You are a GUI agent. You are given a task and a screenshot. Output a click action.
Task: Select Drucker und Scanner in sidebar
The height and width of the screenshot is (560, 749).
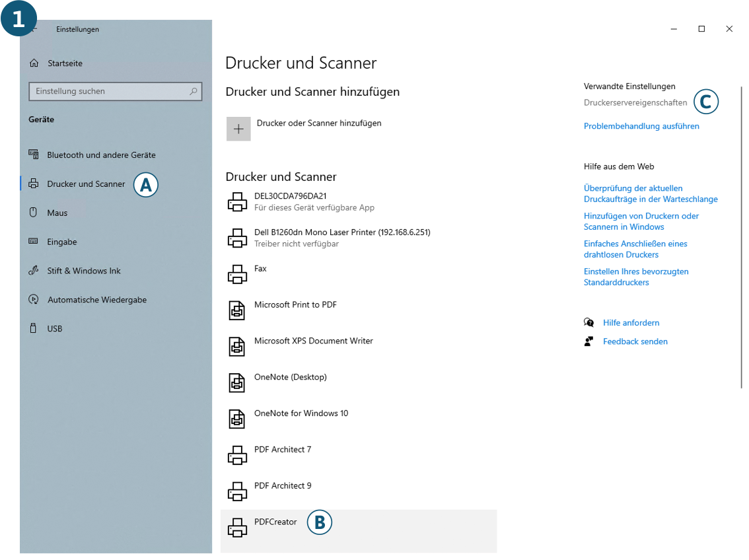tap(86, 184)
